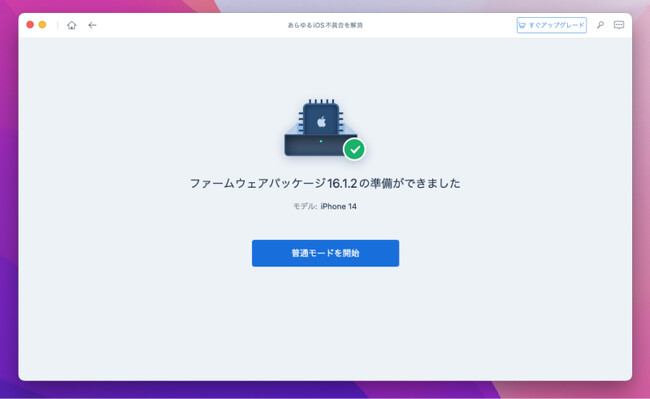Click the 16.1.2 version number in heading

click(342, 183)
